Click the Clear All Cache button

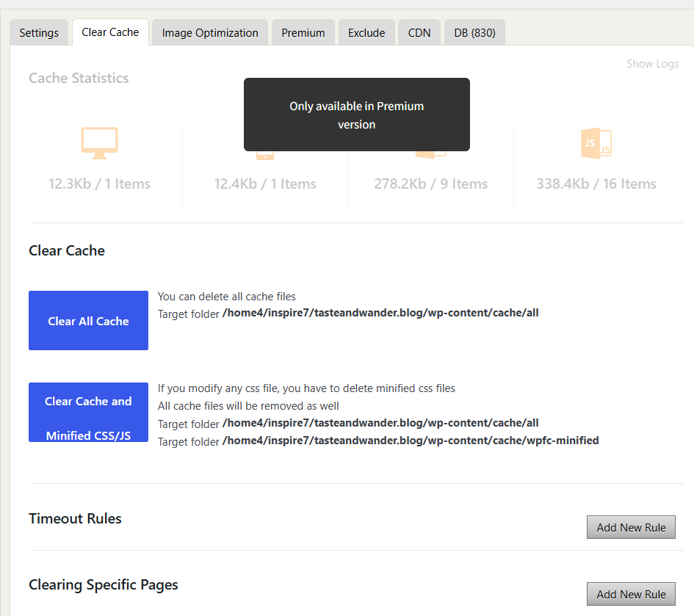(89, 320)
